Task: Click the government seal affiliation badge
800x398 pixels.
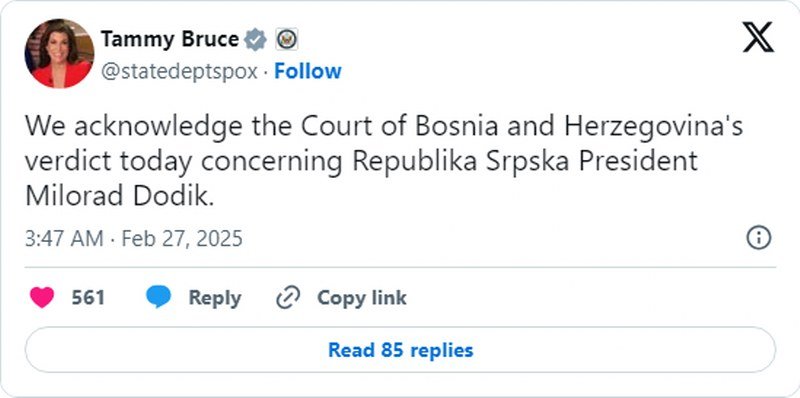Action: tap(286, 39)
